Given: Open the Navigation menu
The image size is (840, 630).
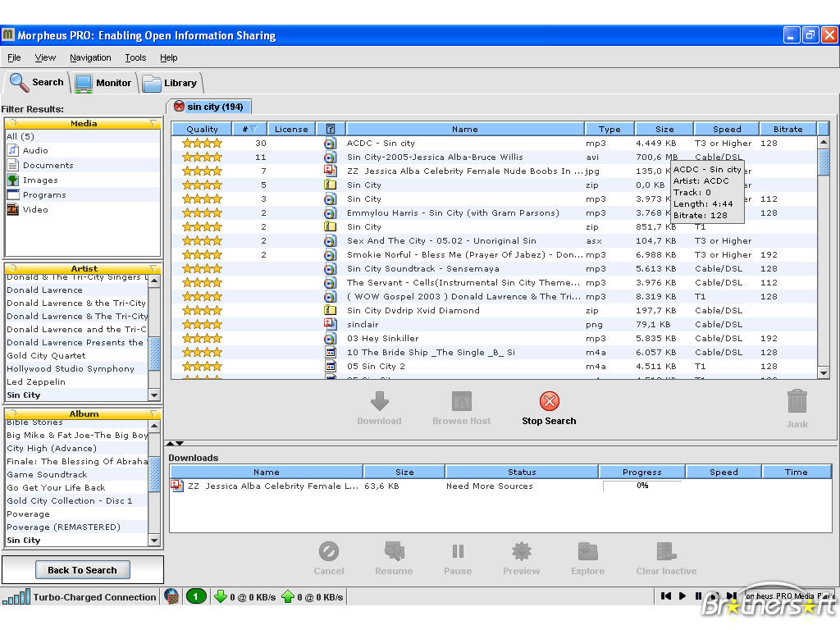Looking at the screenshot, I should (90, 57).
